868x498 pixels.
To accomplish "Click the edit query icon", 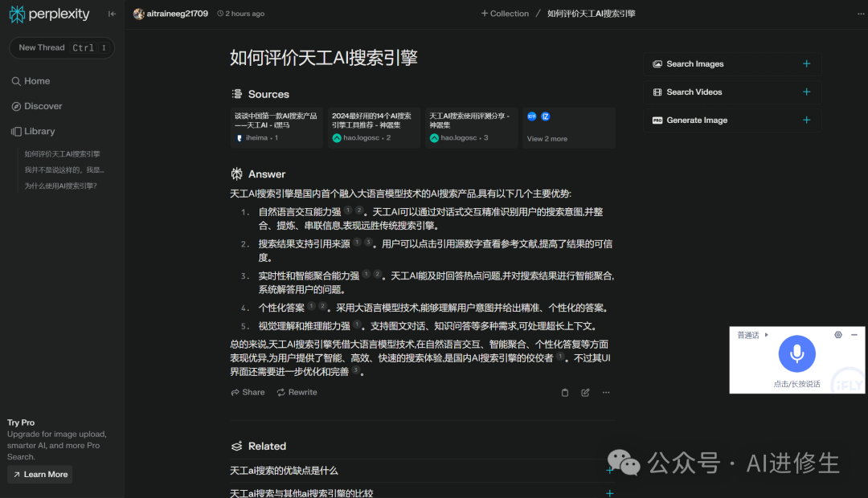I will click(x=585, y=392).
